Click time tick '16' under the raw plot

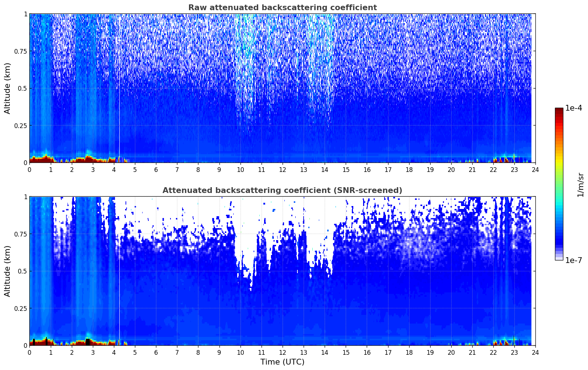[367, 169]
